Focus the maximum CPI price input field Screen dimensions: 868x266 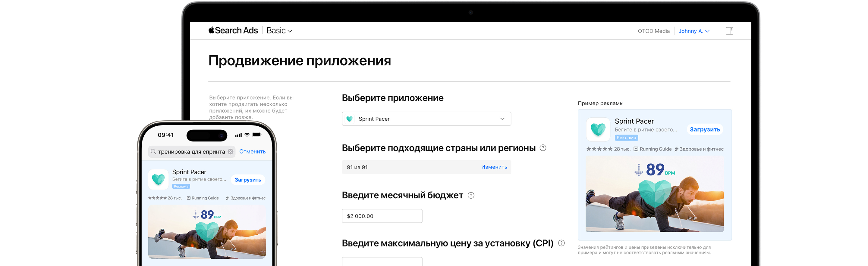[382, 261]
